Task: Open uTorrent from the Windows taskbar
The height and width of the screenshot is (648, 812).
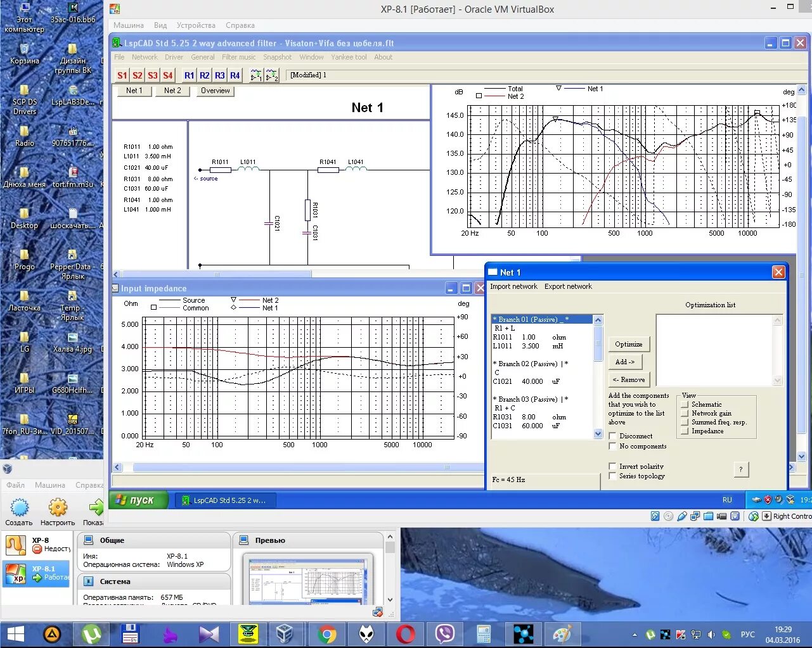Action: click(92, 634)
